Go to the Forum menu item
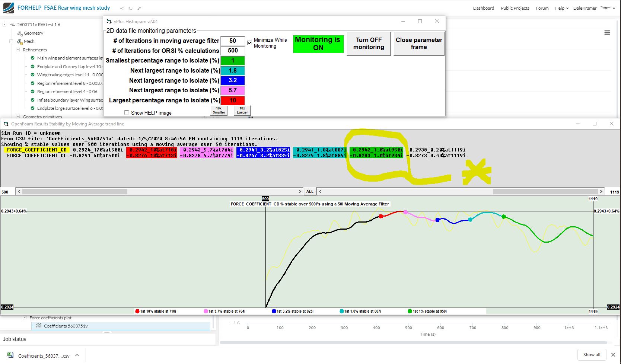The height and width of the screenshot is (364, 621). [542, 8]
